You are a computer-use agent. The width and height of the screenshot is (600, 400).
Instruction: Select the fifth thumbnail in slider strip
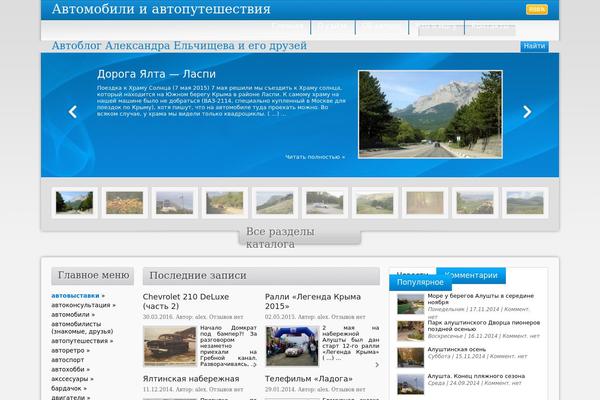275,202
